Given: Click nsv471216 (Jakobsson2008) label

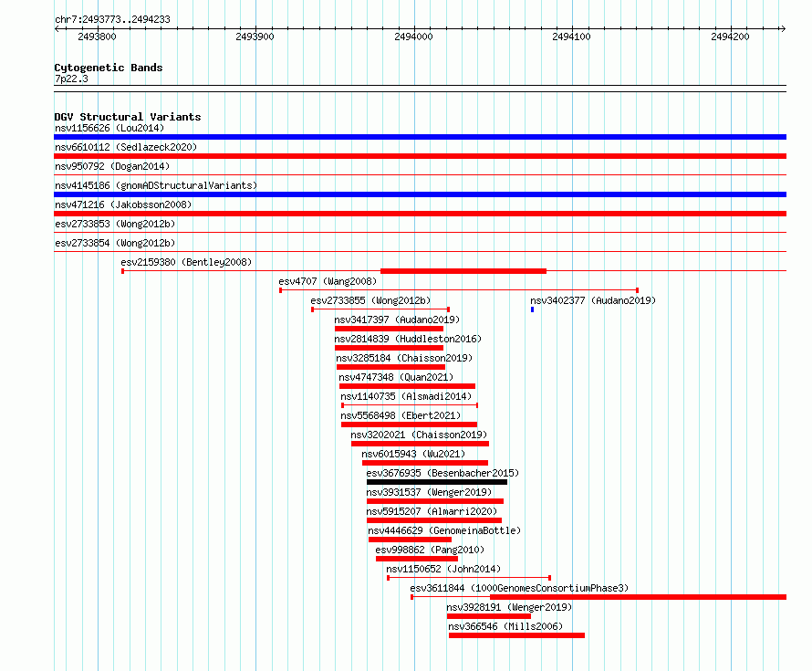Looking at the screenshot, I should (x=123, y=204).
